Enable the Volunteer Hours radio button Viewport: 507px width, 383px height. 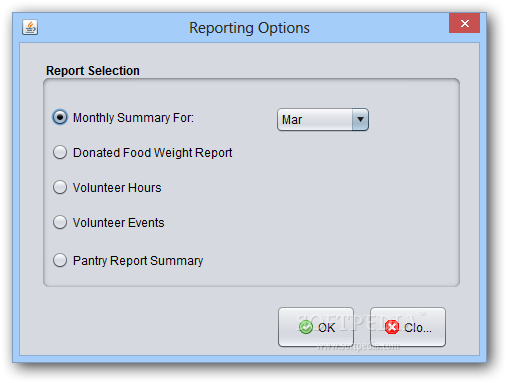click(x=60, y=187)
